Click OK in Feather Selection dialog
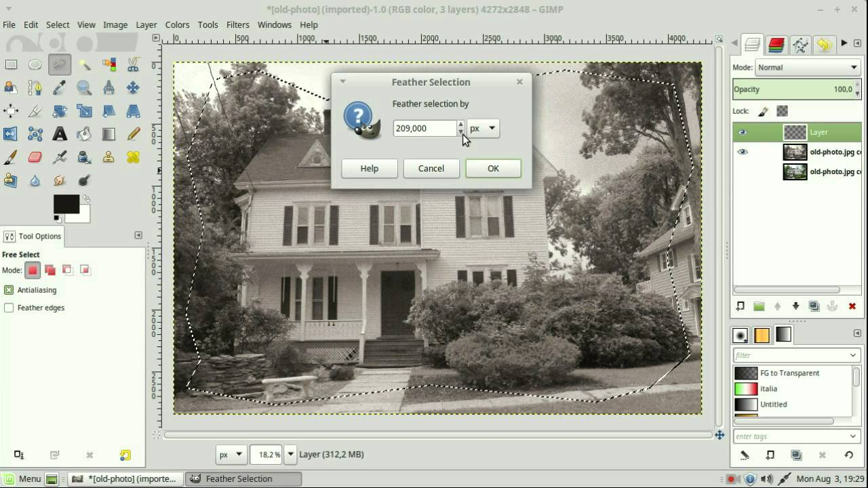The width and height of the screenshot is (868, 488). (x=493, y=168)
